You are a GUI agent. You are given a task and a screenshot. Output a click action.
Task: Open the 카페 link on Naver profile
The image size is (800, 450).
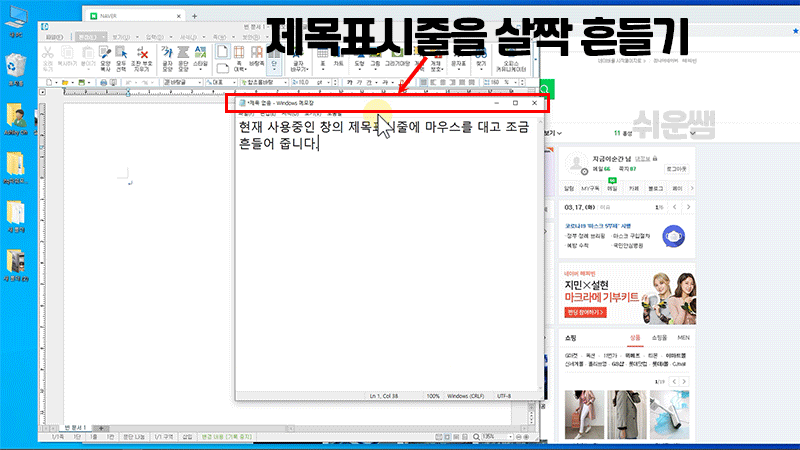point(634,189)
